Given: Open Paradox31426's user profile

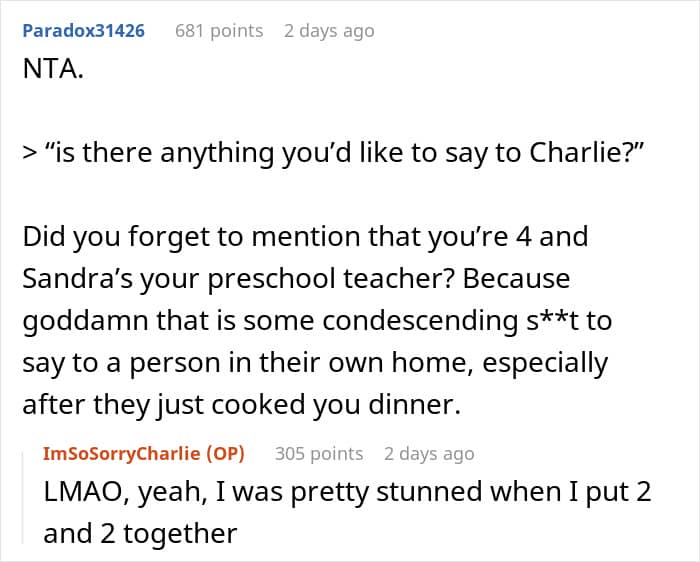Looking at the screenshot, I should click(83, 31).
